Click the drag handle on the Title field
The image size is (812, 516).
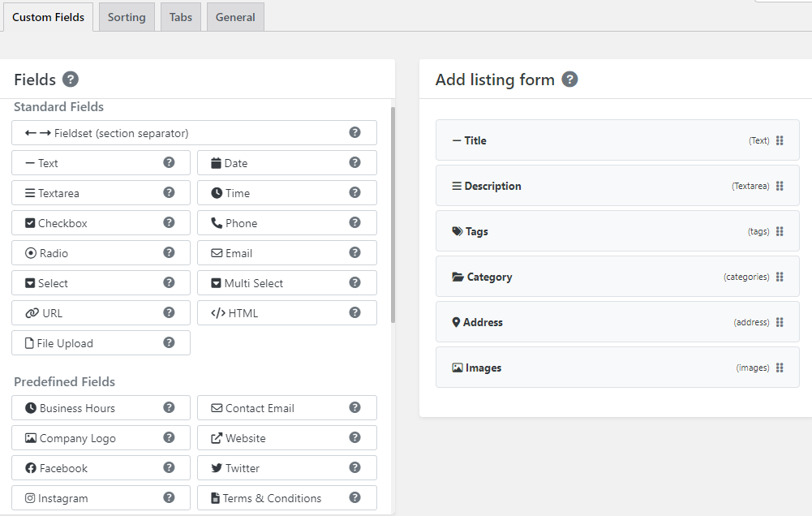pos(780,140)
